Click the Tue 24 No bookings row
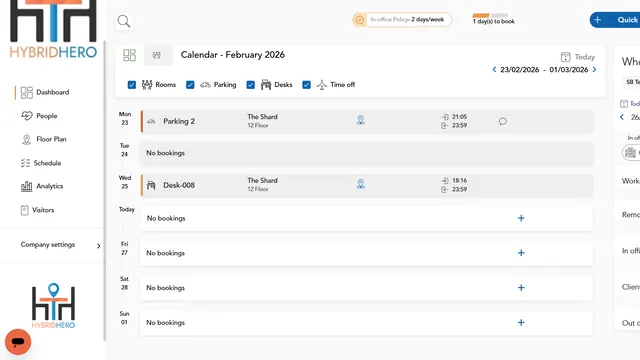 [x=367, y=153]
